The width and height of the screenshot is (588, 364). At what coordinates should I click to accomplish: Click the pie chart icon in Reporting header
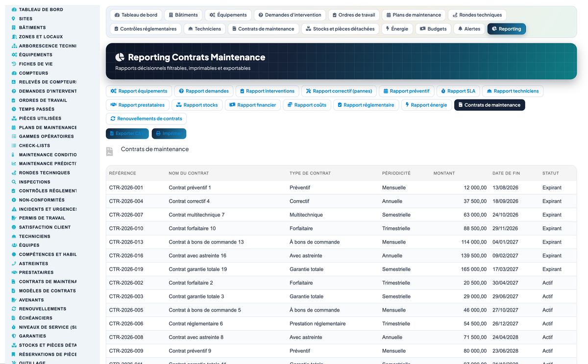[x=120, y=57]
